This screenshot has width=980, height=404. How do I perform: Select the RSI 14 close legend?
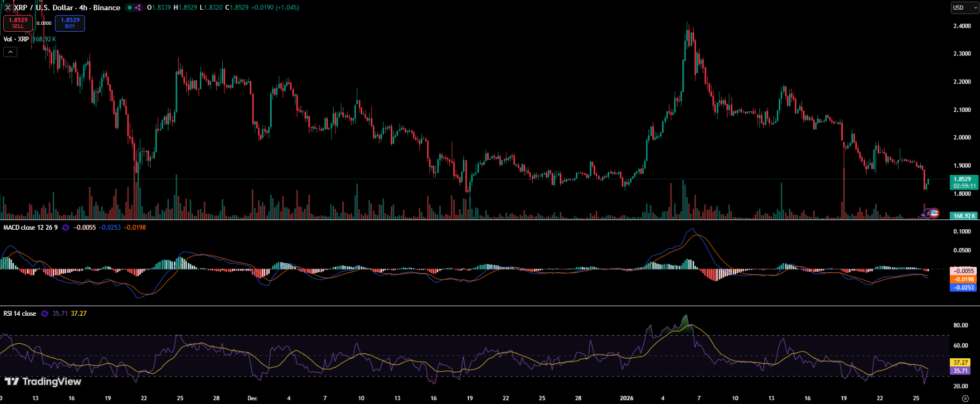[20, 314]
